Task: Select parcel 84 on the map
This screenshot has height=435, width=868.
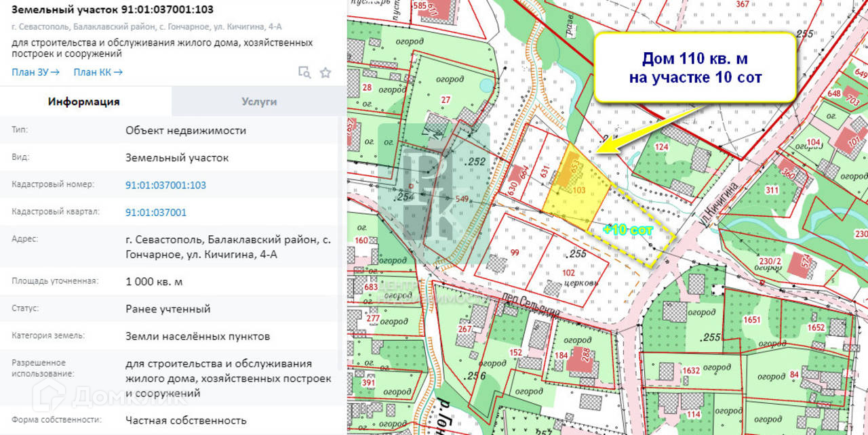Action: pyautogui.click(x=795, y=373)
